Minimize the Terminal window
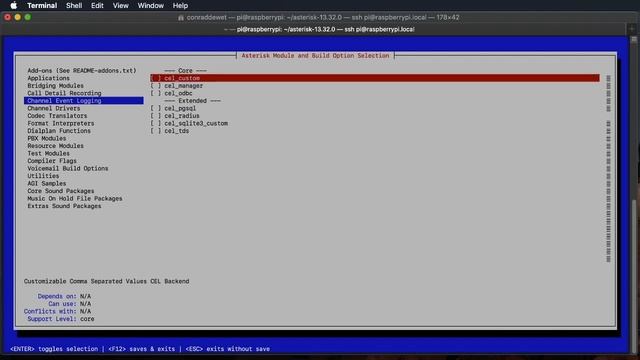 click(18, 17)
